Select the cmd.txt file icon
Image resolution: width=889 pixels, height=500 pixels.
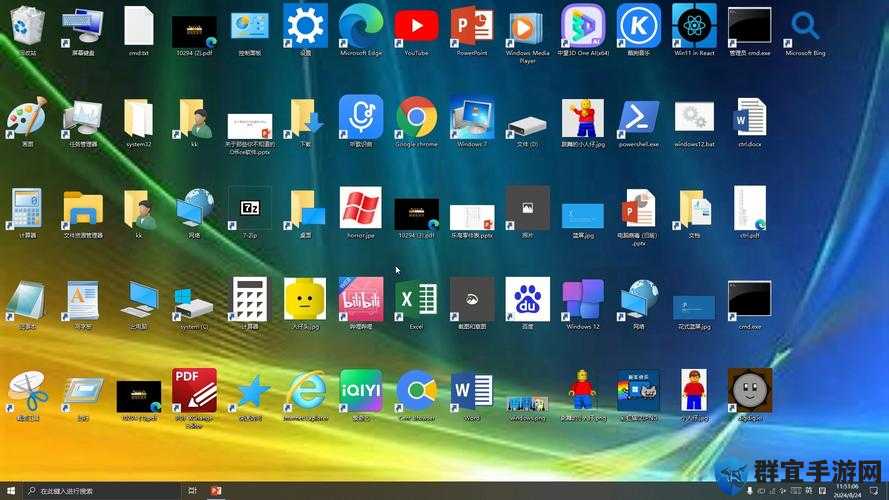pos(139,27)
